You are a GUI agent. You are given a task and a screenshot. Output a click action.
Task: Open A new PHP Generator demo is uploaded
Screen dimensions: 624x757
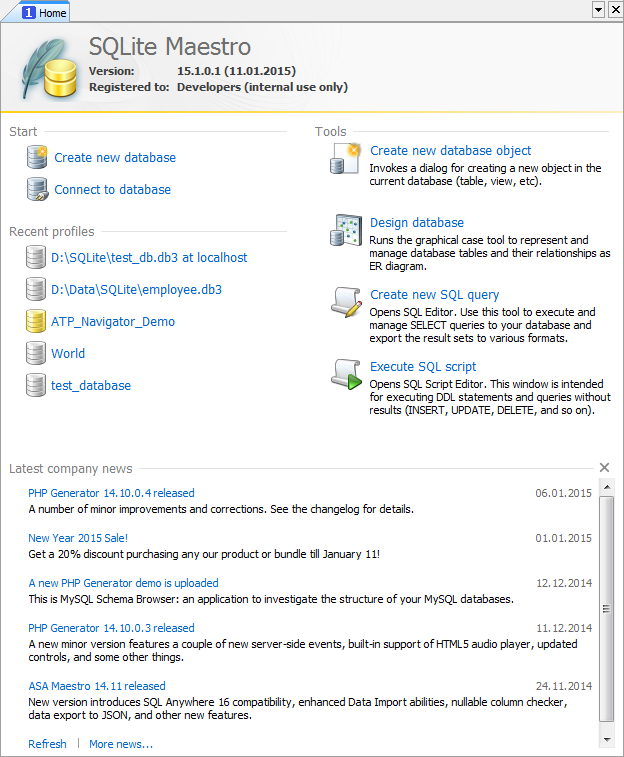tap(124, 583)
